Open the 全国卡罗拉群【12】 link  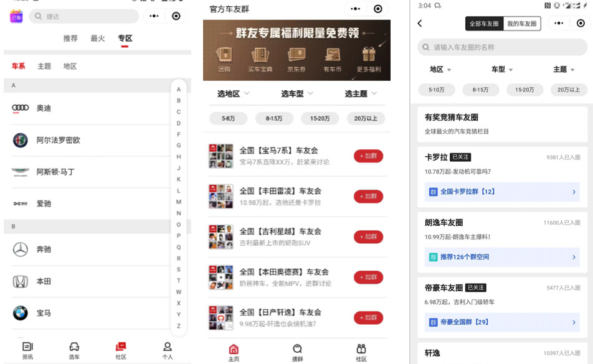click(501, 192)
